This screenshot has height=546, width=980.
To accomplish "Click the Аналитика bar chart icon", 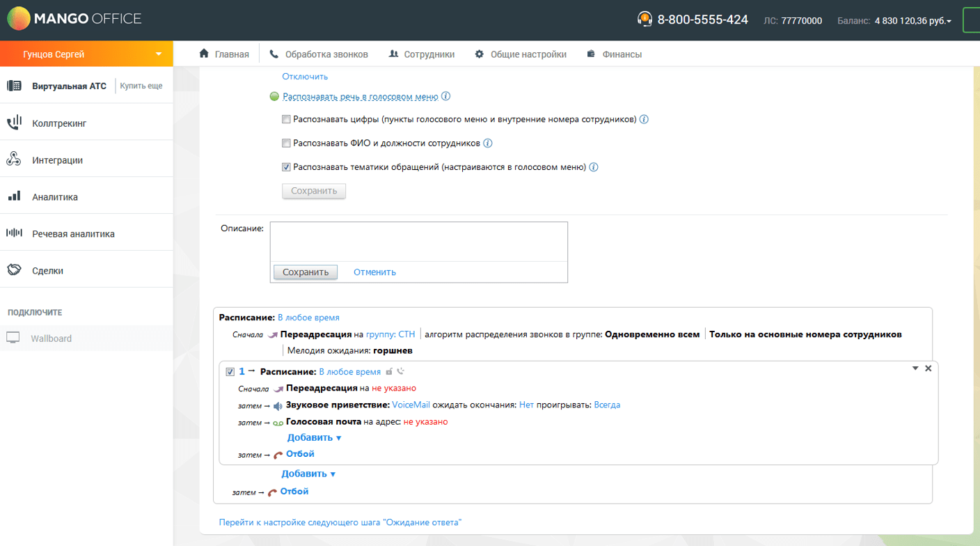I will coord(14,197).
